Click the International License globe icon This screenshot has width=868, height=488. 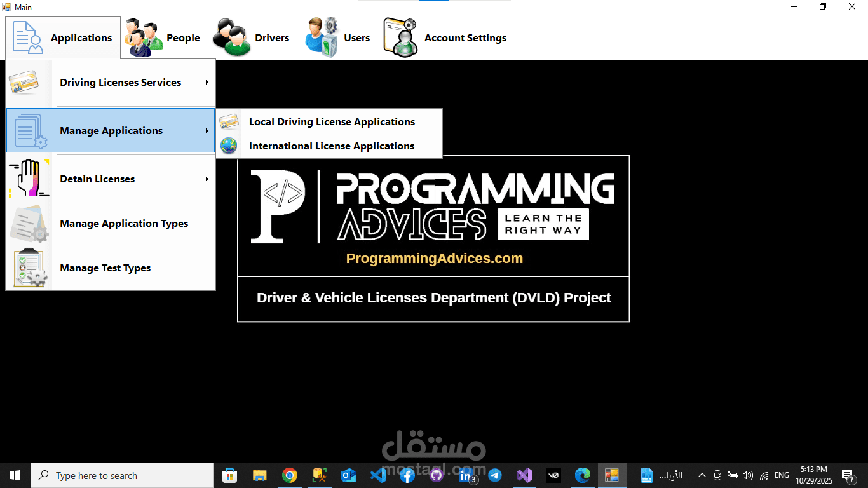coord(229,146)
